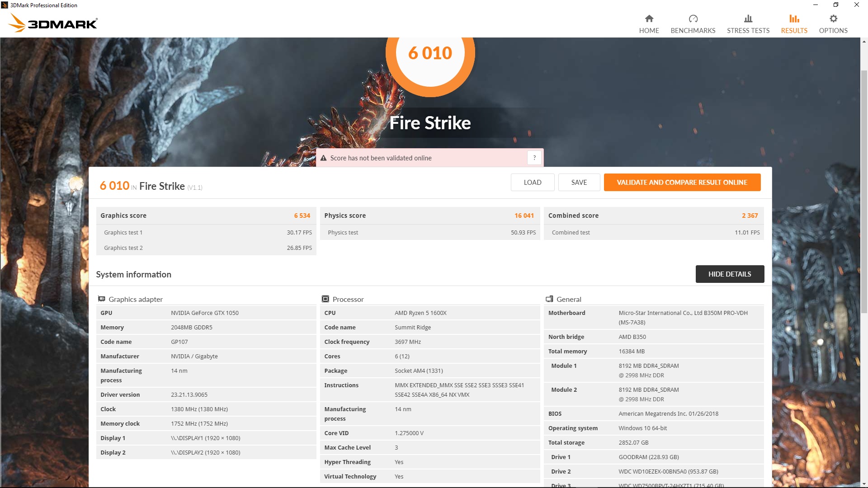The height and width of the screenshot is (488, 868).
Task: Click the GPU Memory value 2048MB GDDR5
Action: [x=192, y=328]
